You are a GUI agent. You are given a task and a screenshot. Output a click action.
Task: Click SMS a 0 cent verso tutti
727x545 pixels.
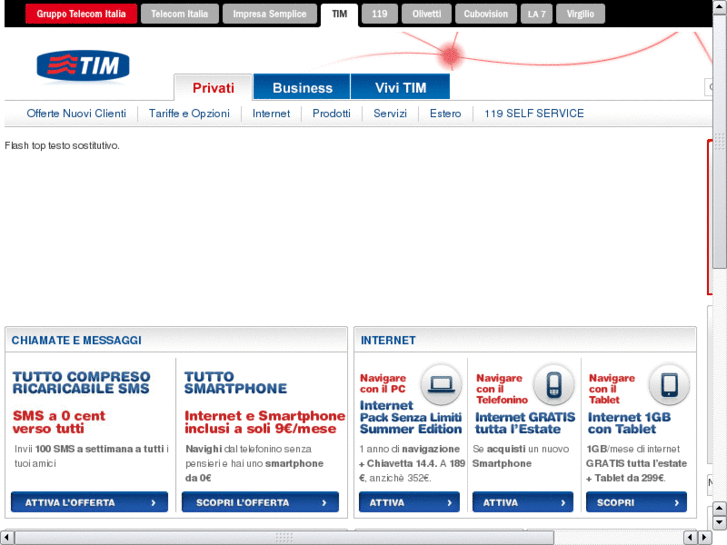click(59, 422)
